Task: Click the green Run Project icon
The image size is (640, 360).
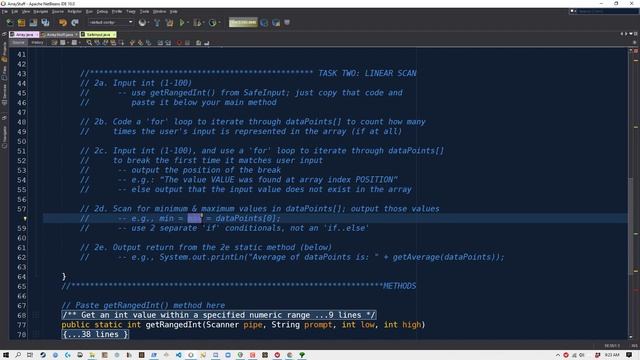Action: [182, 23]
